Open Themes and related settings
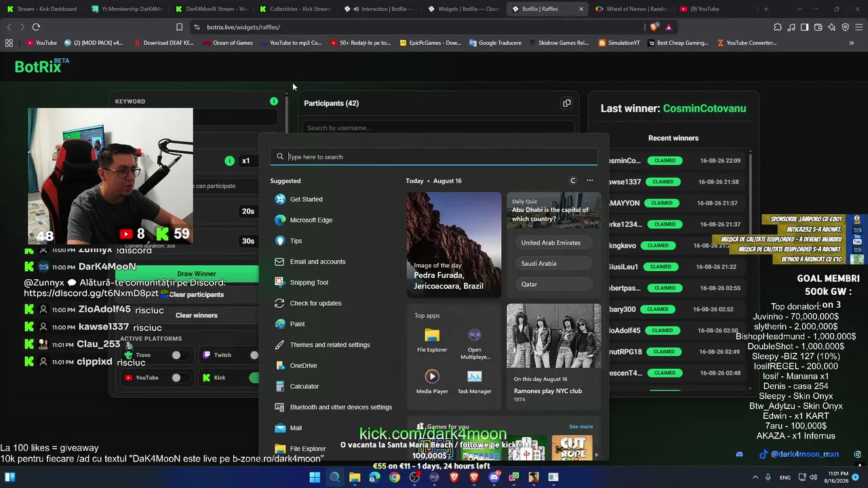Viewport: 868px width, 488px height. (322, 345)
